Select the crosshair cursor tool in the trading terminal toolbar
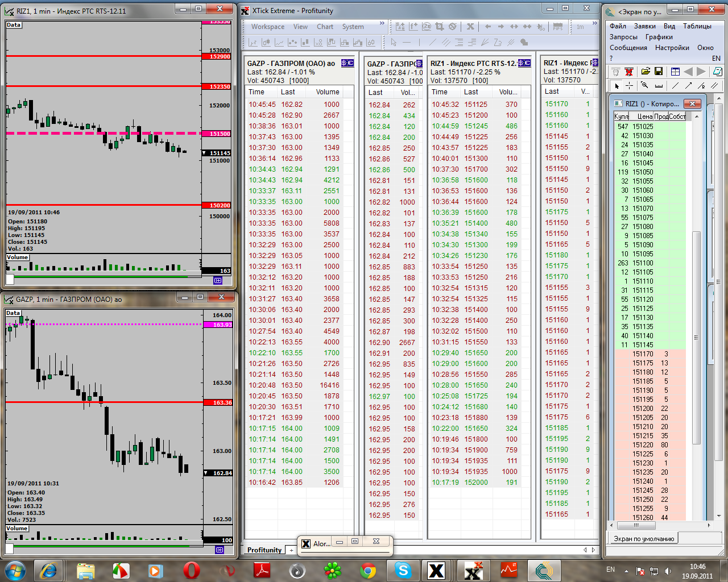Viewport: 728px width, 582px height. click(630, 86)
